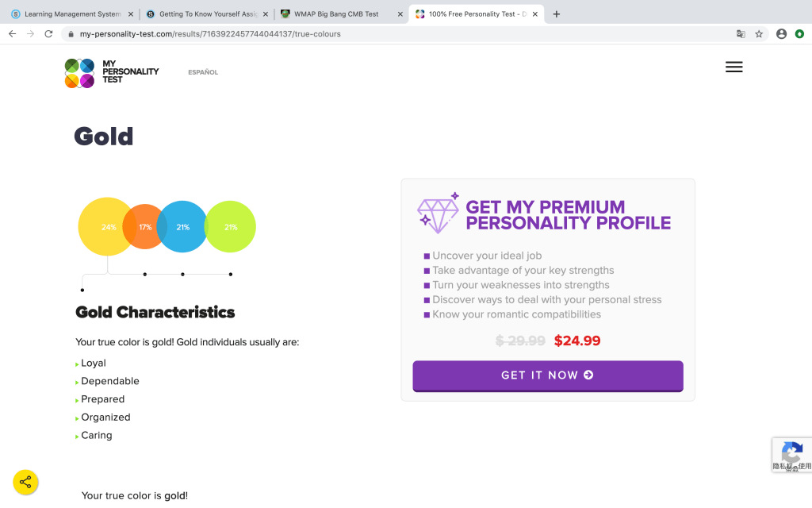Click the address bar URL field
The height and width of the screenshot is (508, 812).
(396, 34)
